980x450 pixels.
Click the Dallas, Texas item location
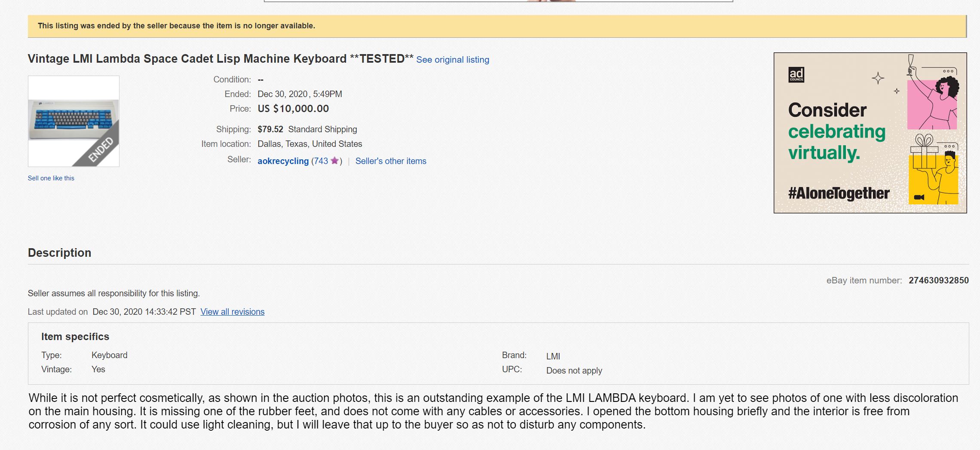point(309,144)
